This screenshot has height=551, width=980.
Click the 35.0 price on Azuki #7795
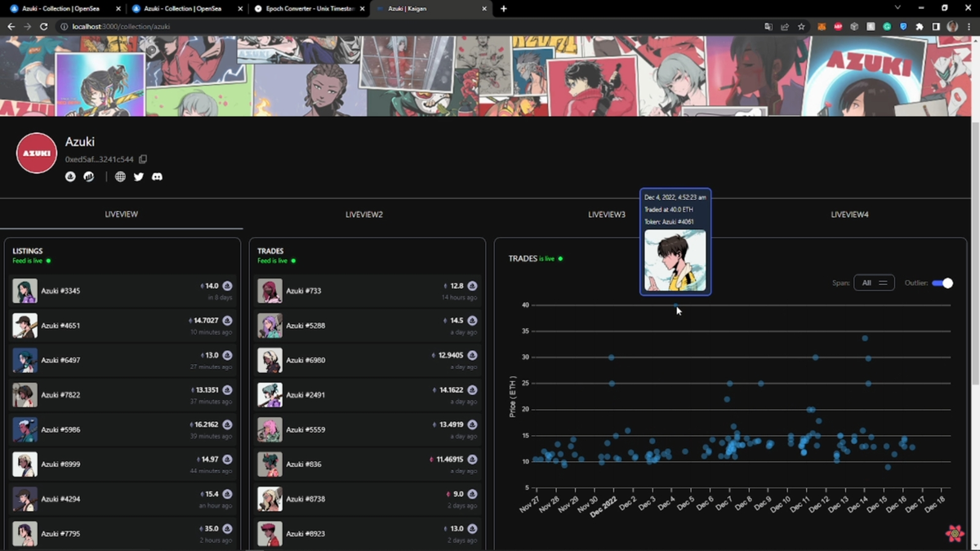point(212,529)
